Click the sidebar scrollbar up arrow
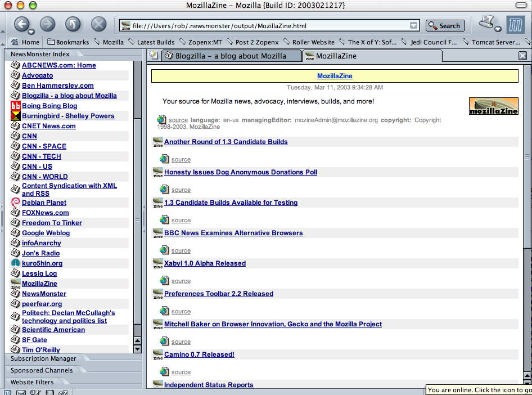 [137, 341]
